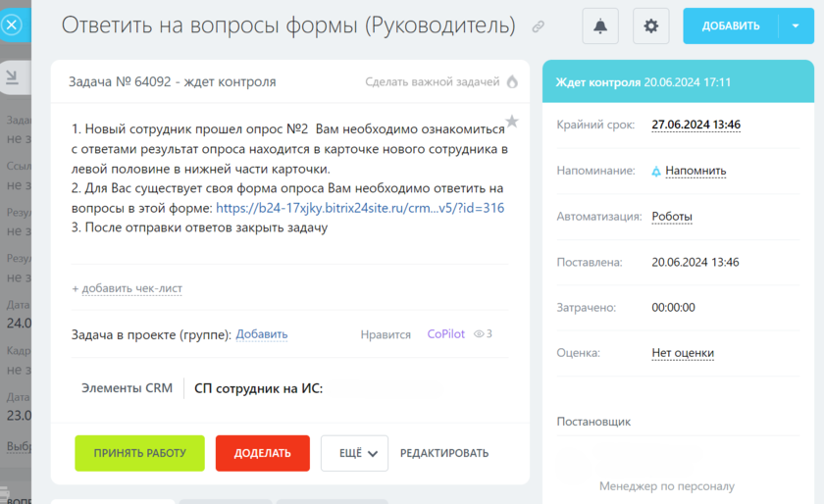Screen dimensions: 824x504
Task: Open the bitrix24site form link
Action: [359, 208]
